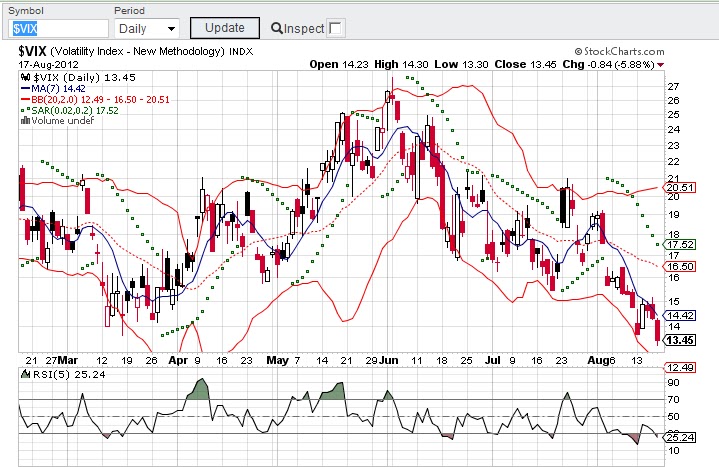Click the High 14.30 header value

tap(401, 64)
